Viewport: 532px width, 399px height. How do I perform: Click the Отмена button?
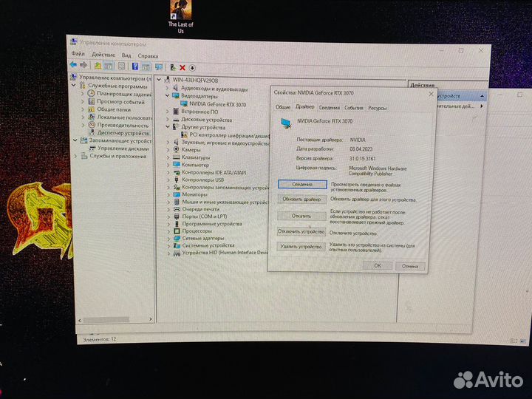pyautogui.click(x=410, y=266)
